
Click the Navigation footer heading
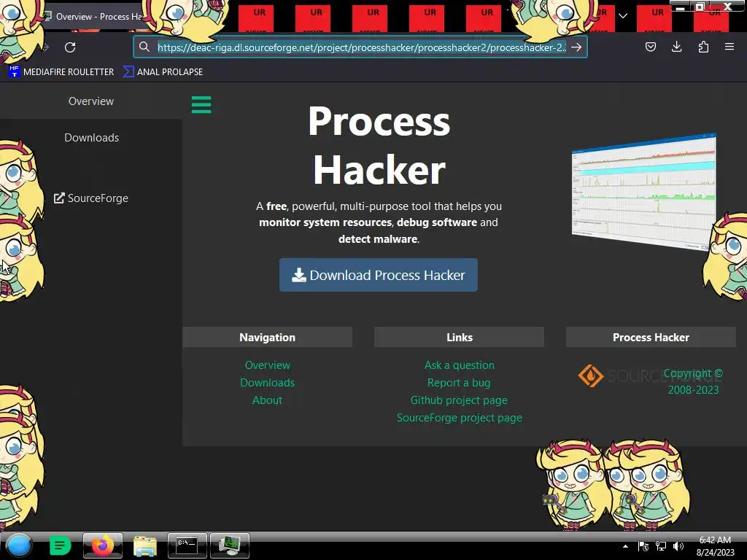267,337
